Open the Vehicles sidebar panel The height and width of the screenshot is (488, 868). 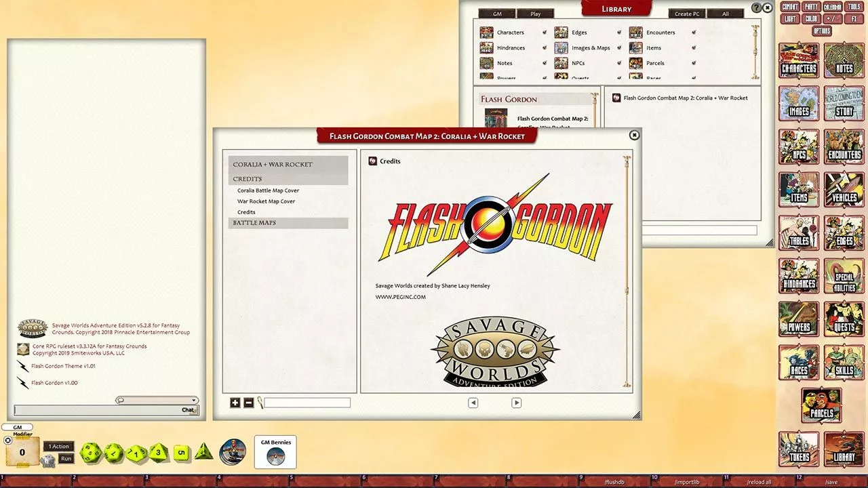pos(844,191)
